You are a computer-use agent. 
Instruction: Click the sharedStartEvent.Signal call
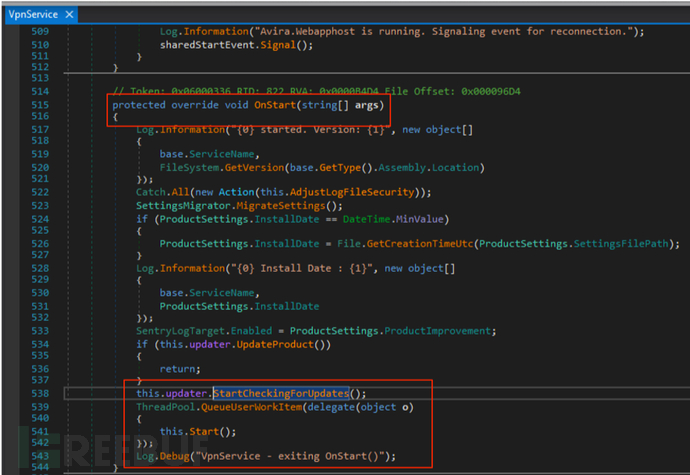click(x=236, y=45)
